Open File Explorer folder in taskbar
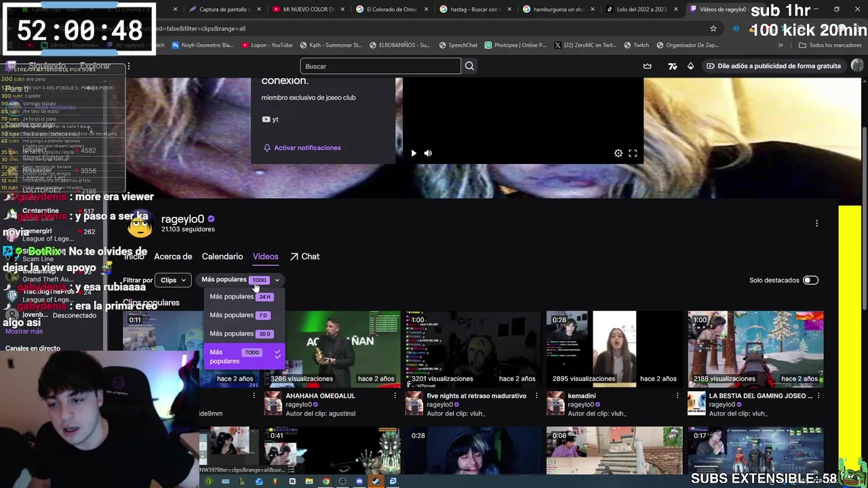The width and height of the screenshot is (868, 488). [309, 481]
